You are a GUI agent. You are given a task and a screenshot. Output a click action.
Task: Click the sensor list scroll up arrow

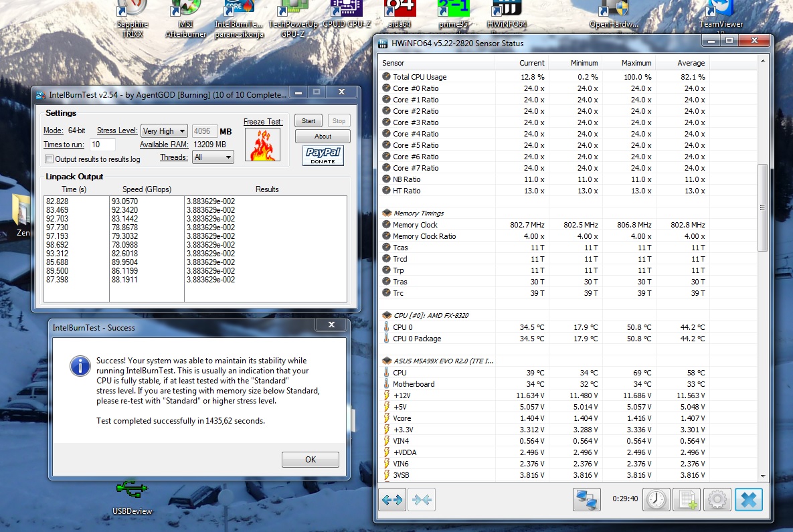(763, 61)
